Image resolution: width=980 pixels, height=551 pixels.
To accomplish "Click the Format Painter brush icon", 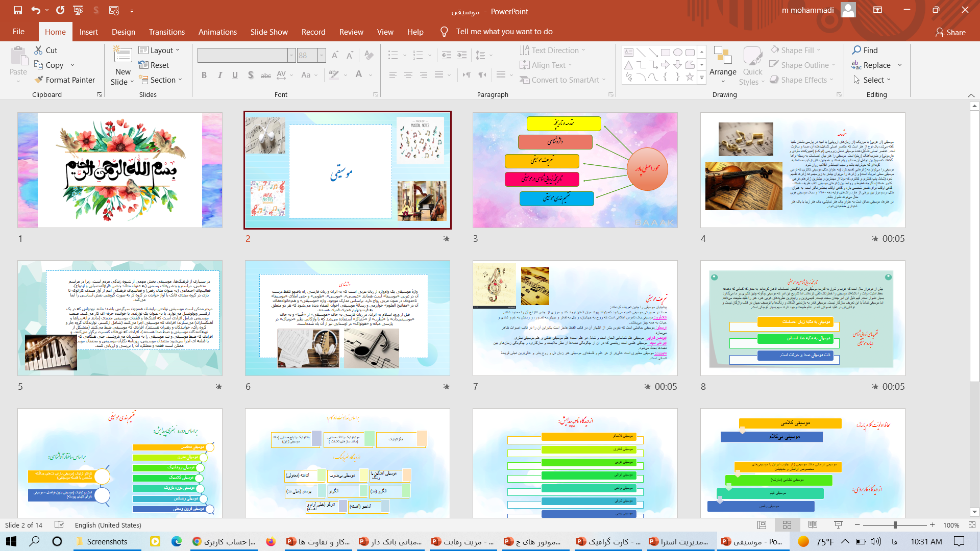I will tap(39, 80).
